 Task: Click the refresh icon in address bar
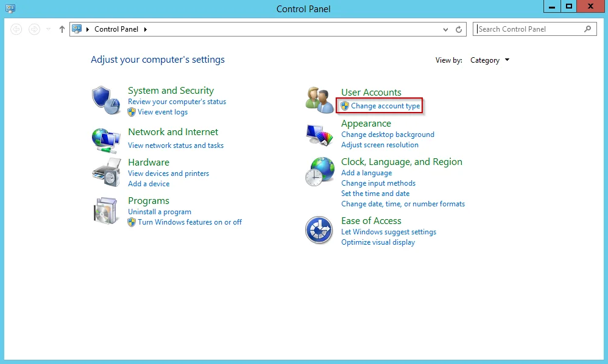[x=459, y=29]
